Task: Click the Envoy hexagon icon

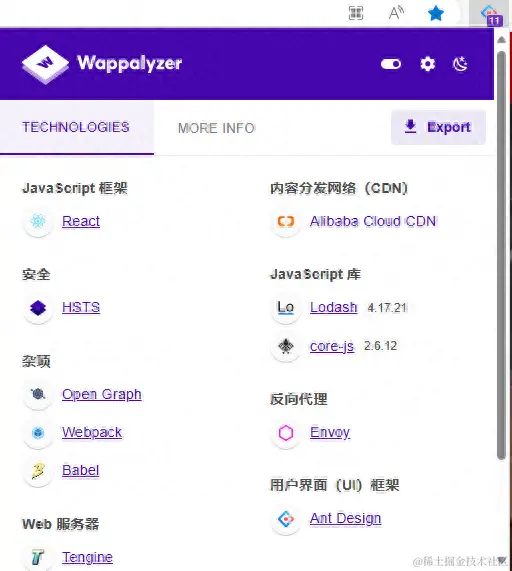Action: point(286,433)
